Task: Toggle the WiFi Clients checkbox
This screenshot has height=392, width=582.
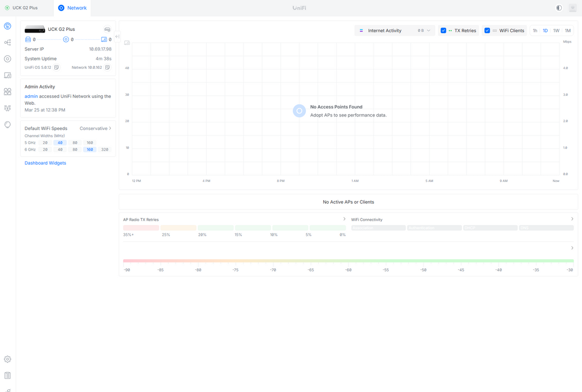Action: 487,30
